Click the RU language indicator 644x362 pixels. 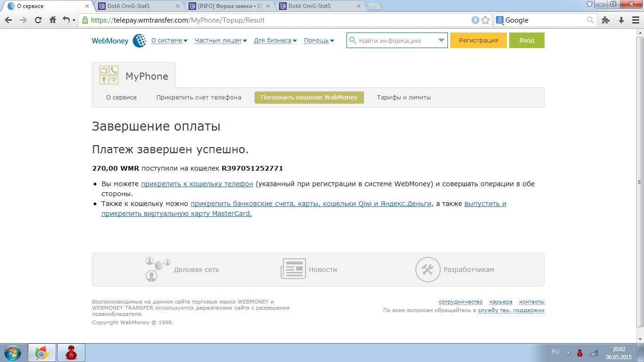click(x=555, y=352)
